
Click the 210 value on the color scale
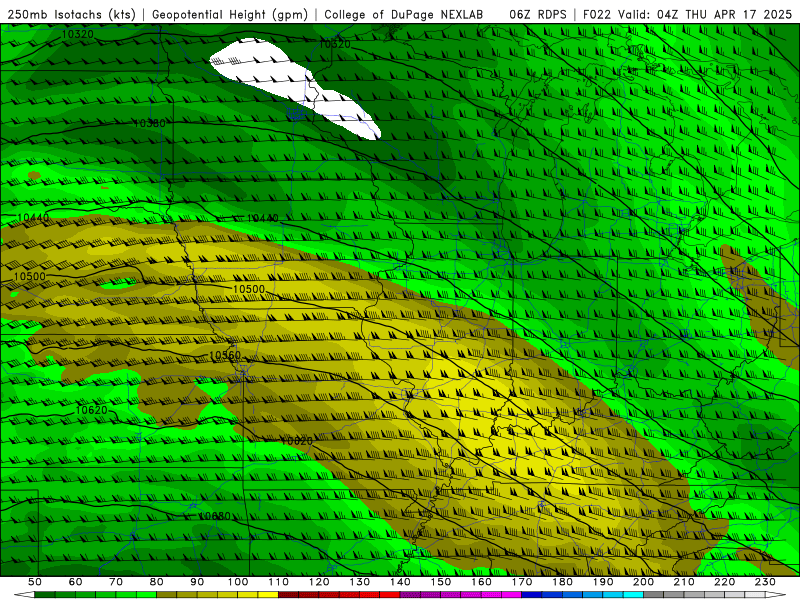(x=684, y=582)
